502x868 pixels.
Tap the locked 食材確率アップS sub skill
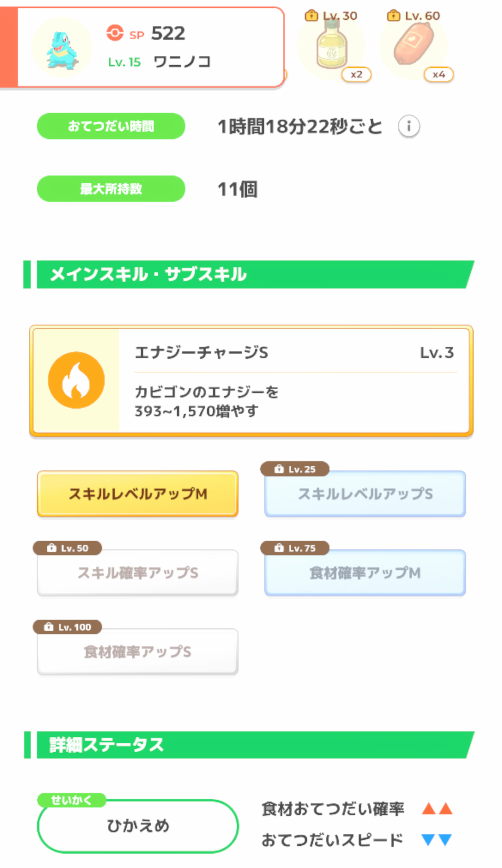click(x=138, y=651)
